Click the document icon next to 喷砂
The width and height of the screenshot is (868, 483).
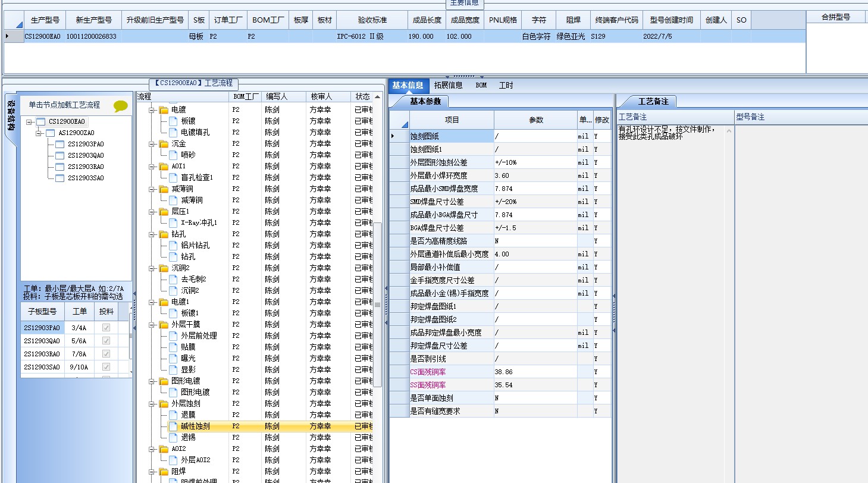(x=173, y=155)
